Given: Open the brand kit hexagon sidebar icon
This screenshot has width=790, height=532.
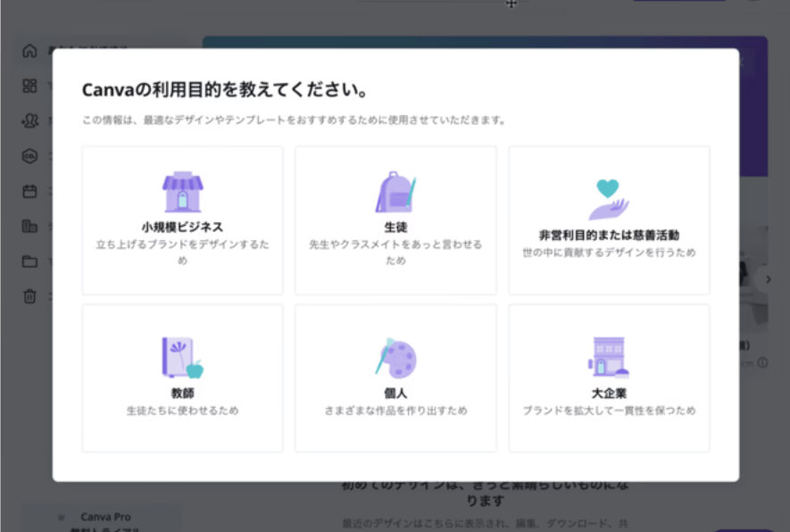Looking at the screenshot, I should (29, 155).
